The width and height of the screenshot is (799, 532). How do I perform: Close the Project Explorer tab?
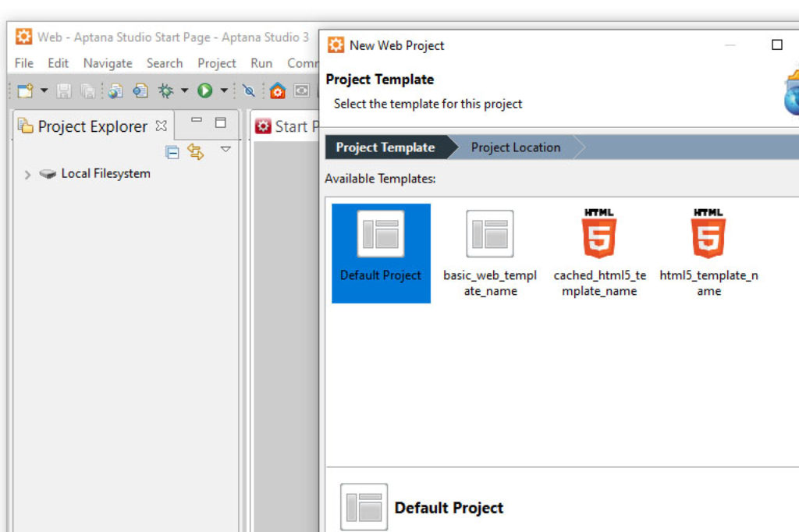pos(162,125)
